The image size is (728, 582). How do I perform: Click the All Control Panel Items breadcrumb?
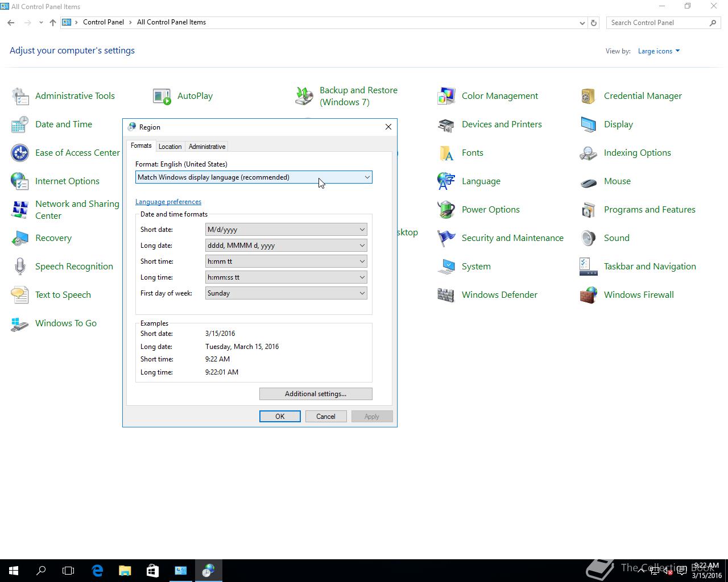pyautogui.click(x=171, y=22)
